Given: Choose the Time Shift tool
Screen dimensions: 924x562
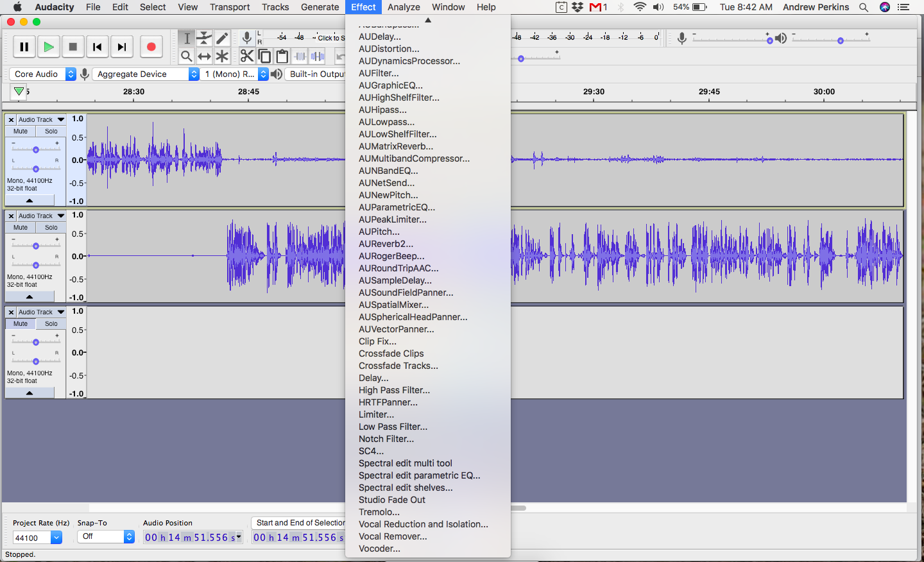Looking at the screenshot, I should (204, 56).
